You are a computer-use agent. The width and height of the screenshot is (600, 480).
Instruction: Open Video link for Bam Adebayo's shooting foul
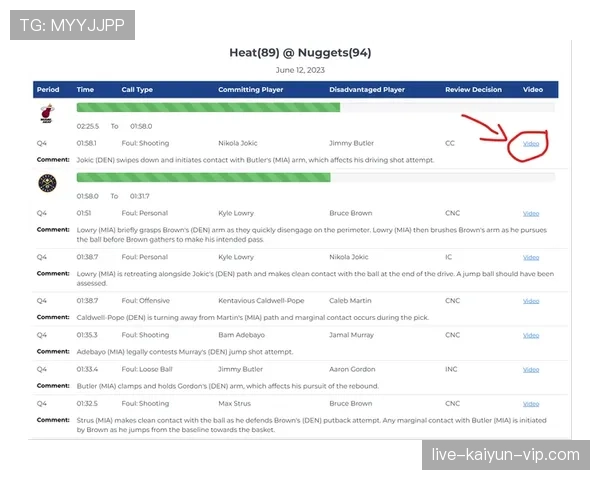point(531,335)
